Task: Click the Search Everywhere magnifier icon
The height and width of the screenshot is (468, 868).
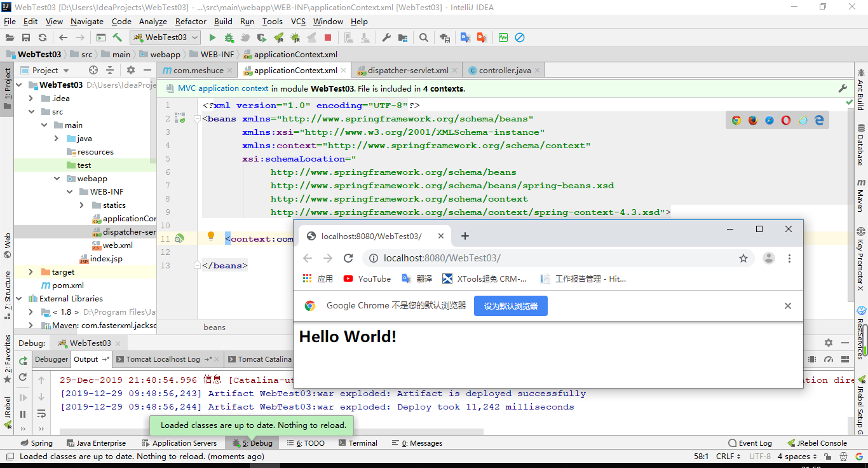Action: click(x=424, y=38)
